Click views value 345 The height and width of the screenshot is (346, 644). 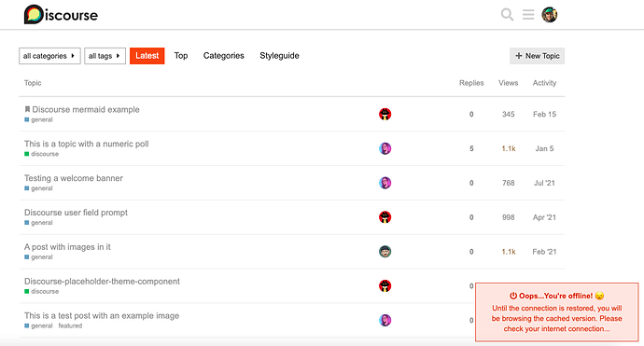click(508, 114)
